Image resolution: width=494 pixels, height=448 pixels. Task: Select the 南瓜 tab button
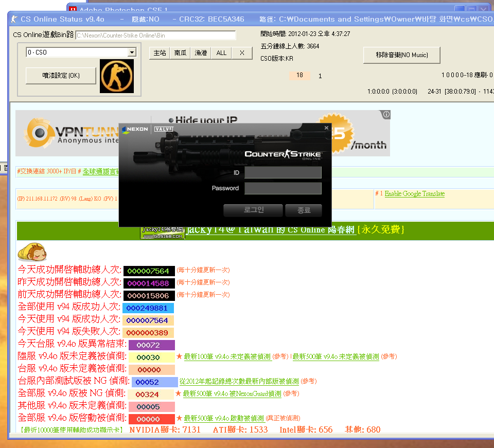(180, 53)
